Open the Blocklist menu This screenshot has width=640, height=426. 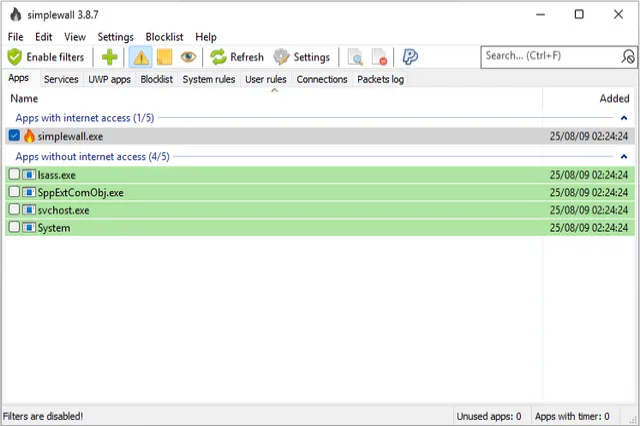click(x=164, y=37)
